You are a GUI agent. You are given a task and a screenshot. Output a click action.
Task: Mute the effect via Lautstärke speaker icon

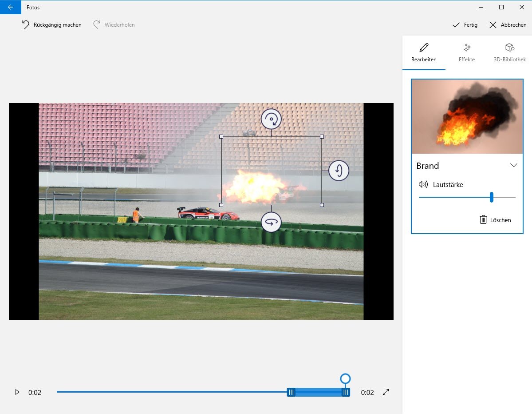pos(423,184)
